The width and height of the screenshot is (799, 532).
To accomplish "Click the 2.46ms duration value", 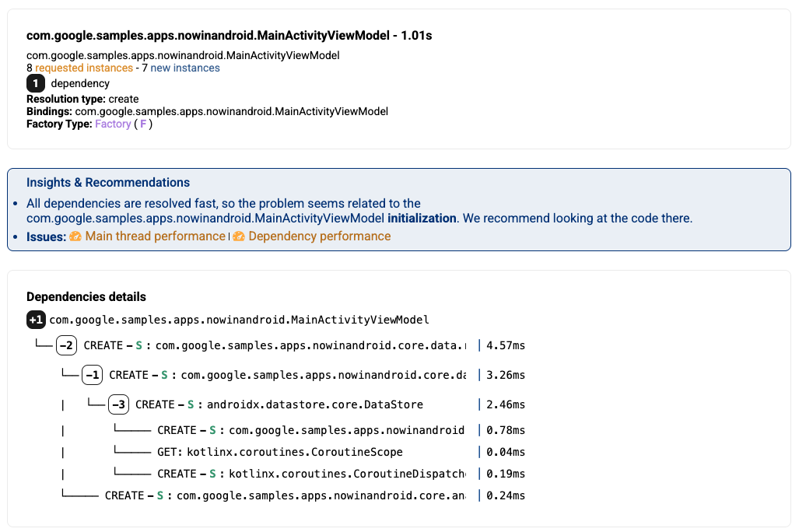I will 506,404.
